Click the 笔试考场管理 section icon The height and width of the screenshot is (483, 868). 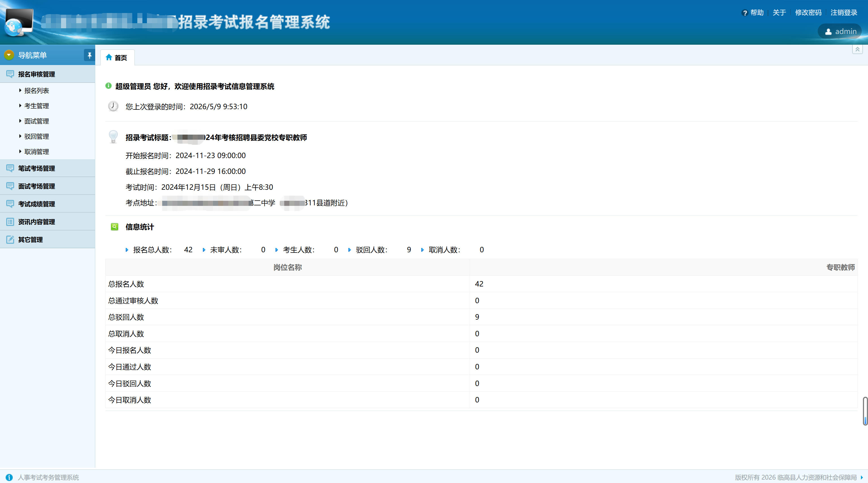pos(10,168)
